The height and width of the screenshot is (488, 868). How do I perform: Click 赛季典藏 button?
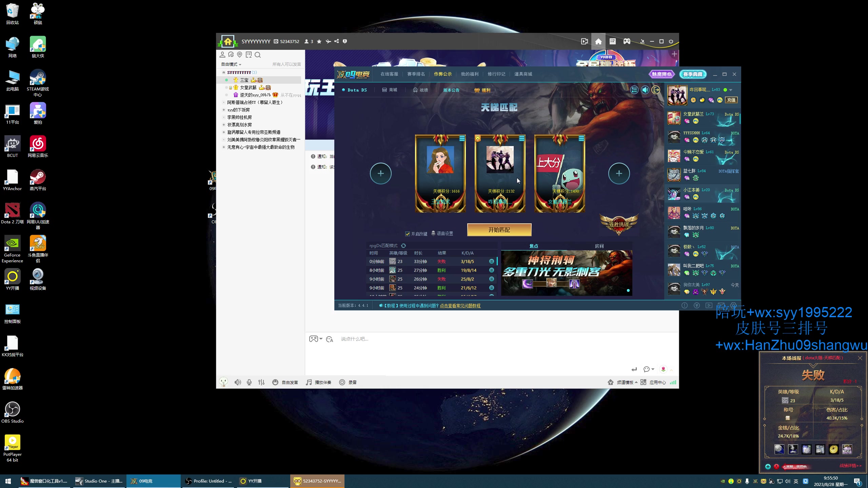pos(693,74)
